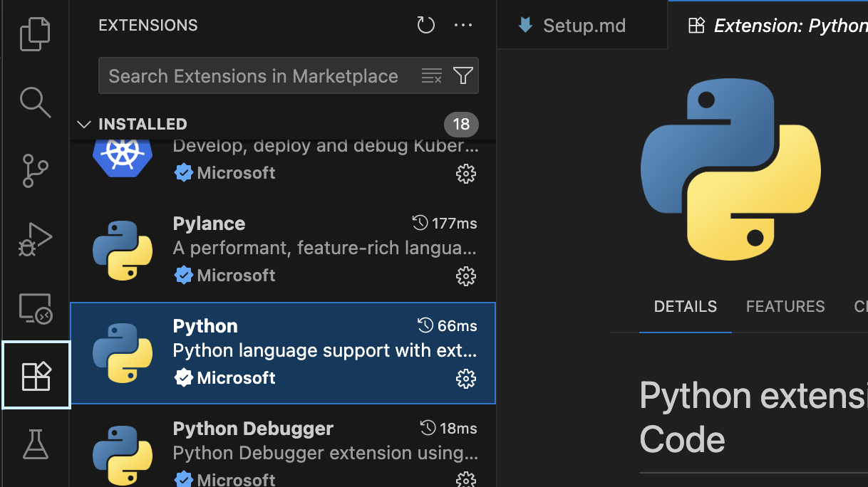The width and height of the screenshot is (868, 487).
Task: Refresh the extensions list
Action: 425,24
